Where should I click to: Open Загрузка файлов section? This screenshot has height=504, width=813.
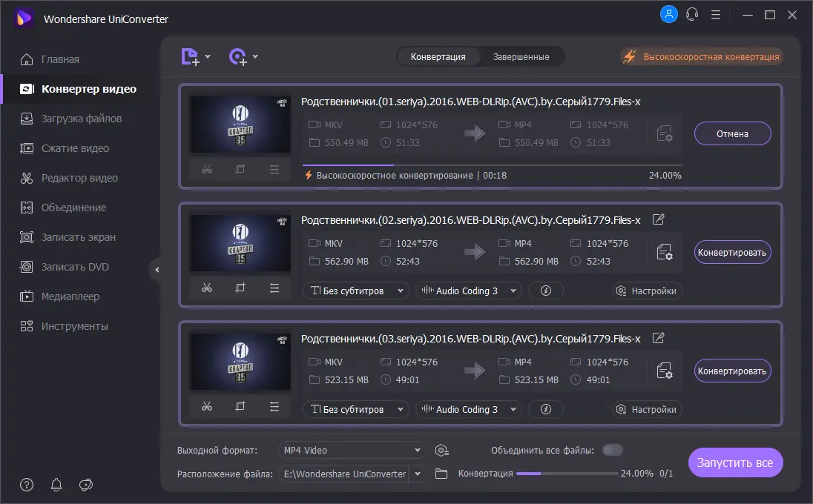(71, 119)
